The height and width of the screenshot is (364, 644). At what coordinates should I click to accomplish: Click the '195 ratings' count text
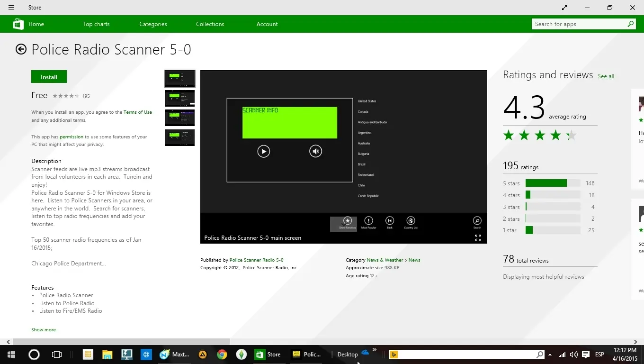click(521, 166)
